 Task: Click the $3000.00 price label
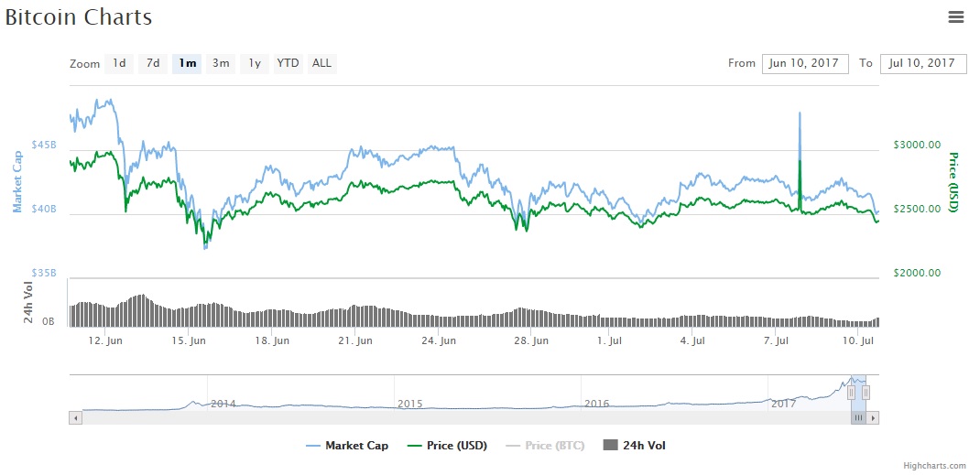tap(917, 145)
